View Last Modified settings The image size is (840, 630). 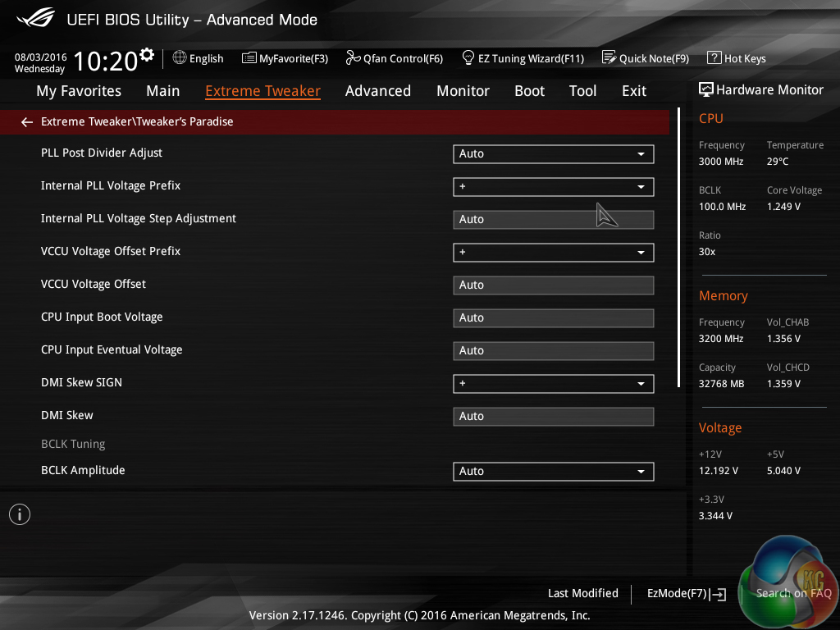[x=583, y=593]
